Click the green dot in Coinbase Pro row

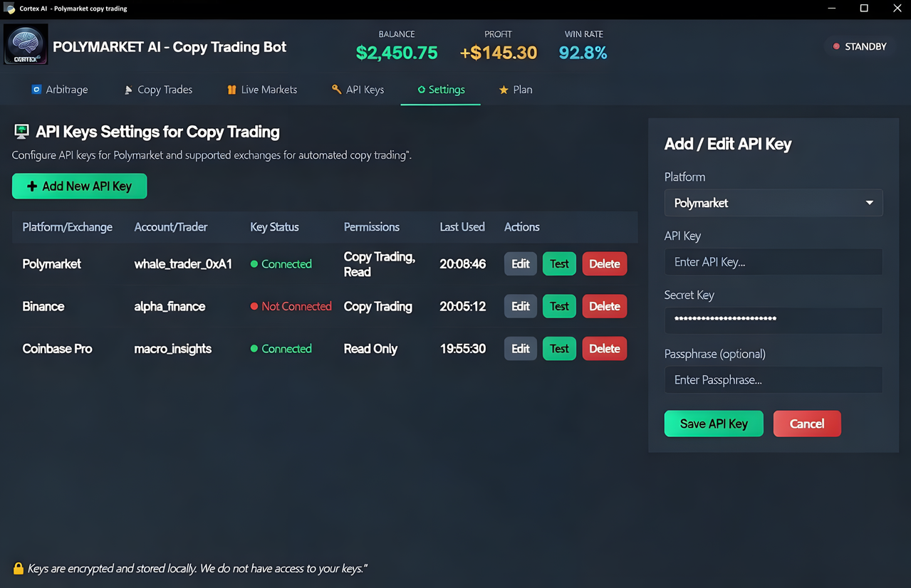pos(254,349)
